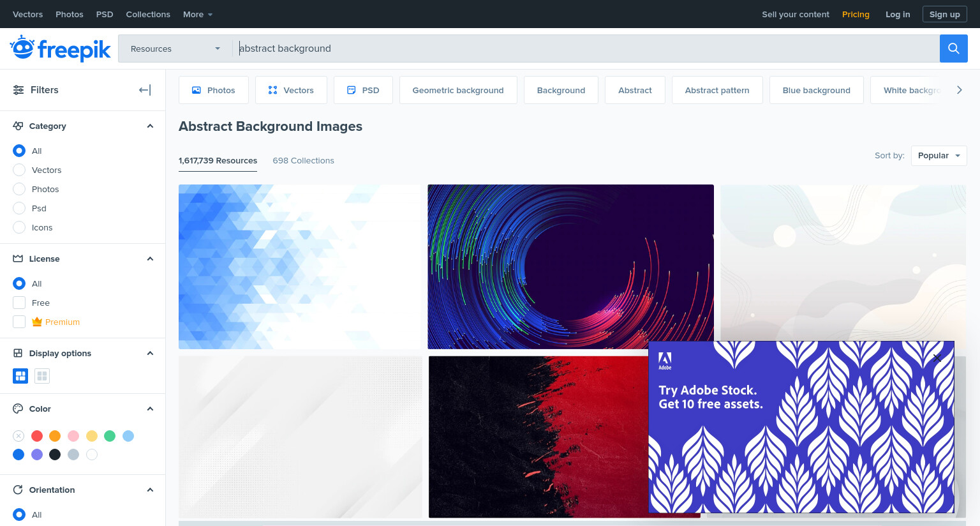Click the Abstract pattern tag
Screen dimensions: 980x526
[x=717, y=90]
